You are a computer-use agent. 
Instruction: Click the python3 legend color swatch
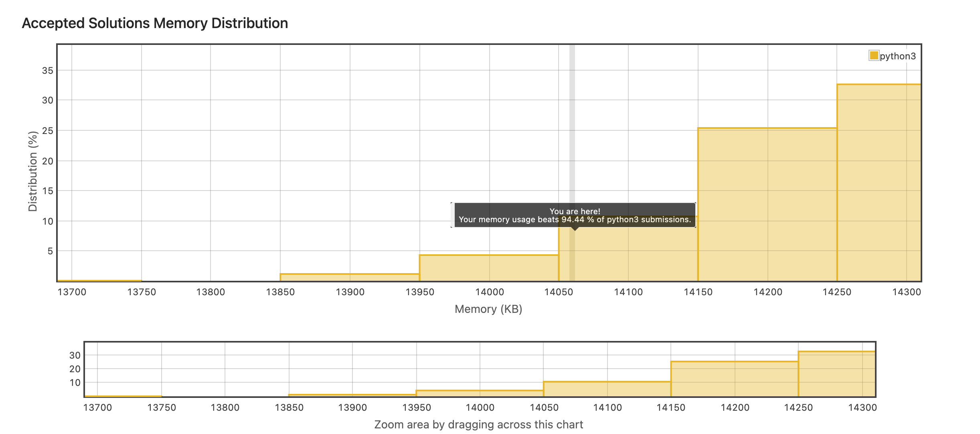point(874,55)
